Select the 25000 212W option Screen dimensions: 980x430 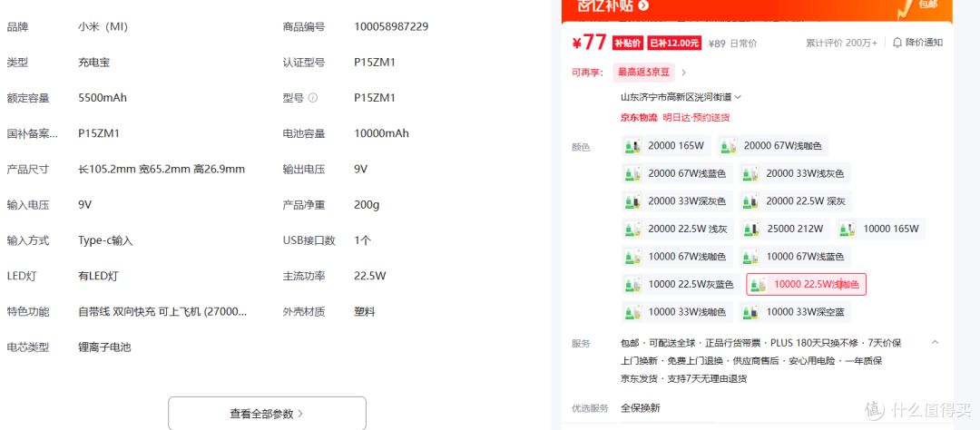[785, 230]
